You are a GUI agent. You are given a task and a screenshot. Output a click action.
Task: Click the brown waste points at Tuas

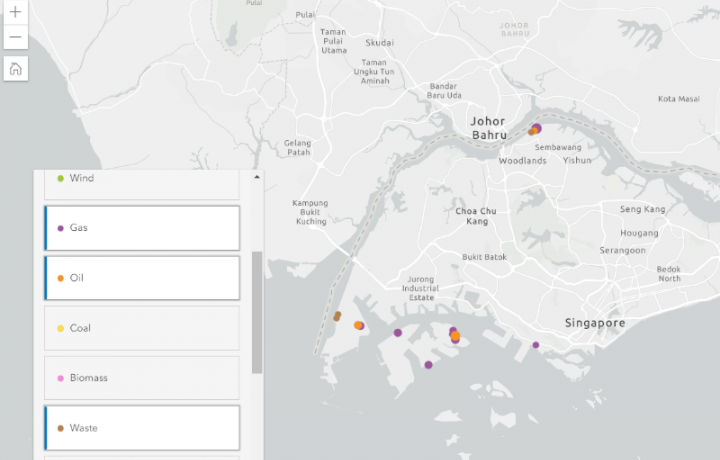(x=337, y=316)
